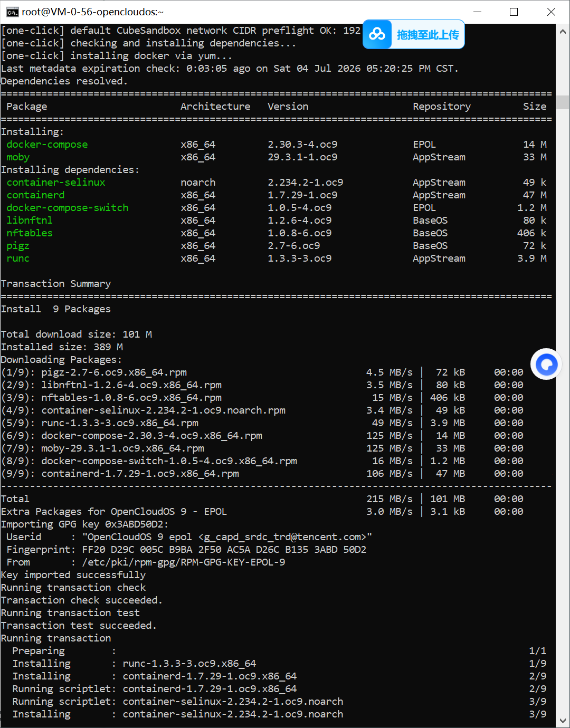Viewport: 570px width, 728px height.
Task: Click 'Installed size: 389 M'
Action: pyautogui.click(x=62, y=347)
